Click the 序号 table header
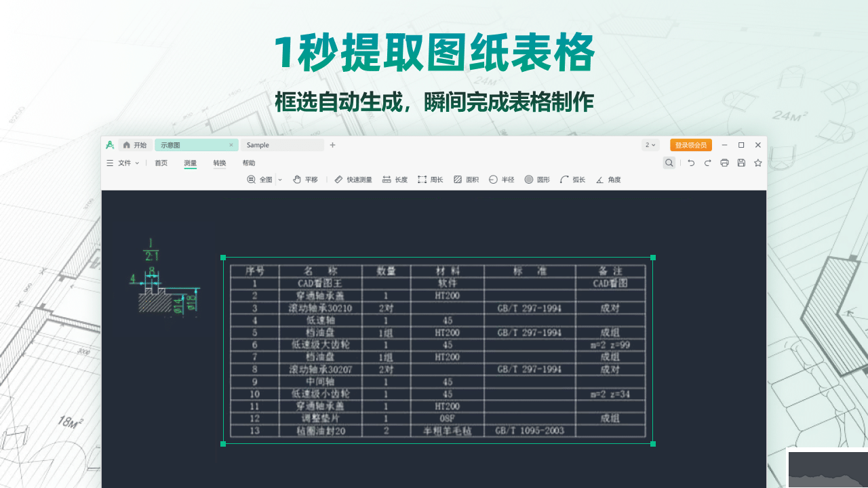The height and width of the screenshot is (488, 868). [x=254, y=270]
